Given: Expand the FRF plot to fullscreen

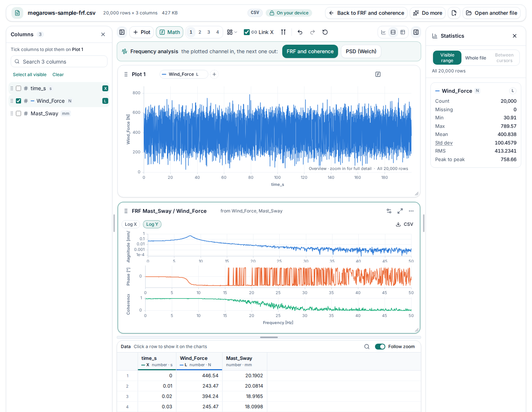Looking at the screenshot, I should (400, 211).
